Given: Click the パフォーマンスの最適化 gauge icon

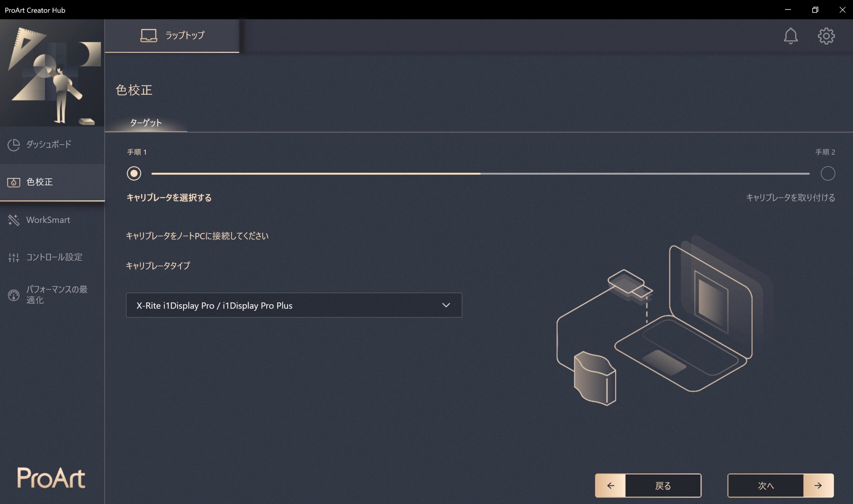Looking at the screenshot, I should coord(14,295).
